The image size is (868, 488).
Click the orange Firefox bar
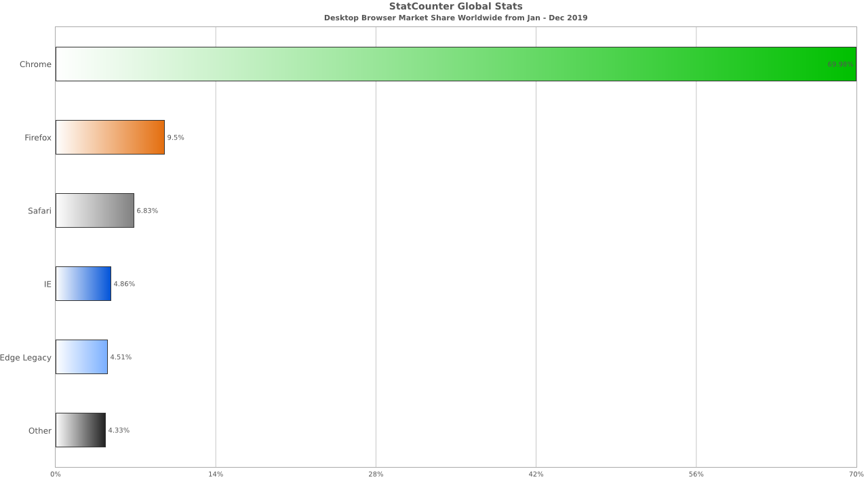(x=110, y=138)
